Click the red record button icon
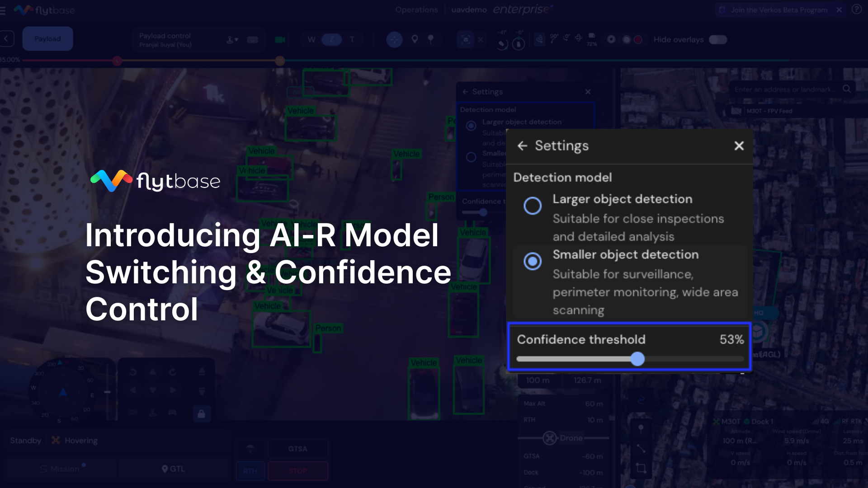 tap(638, 40)
